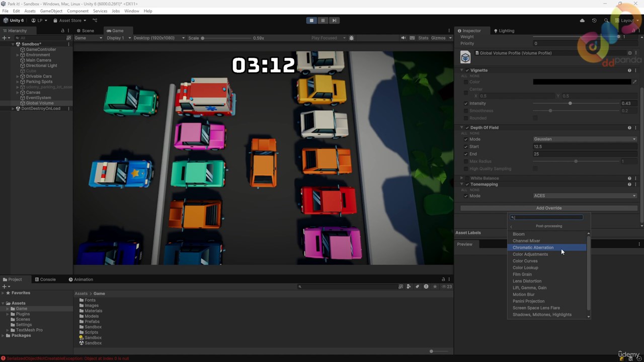Pick Vignette color with the eyedropper
The image size is (644, 362).
tap(635, 82)
